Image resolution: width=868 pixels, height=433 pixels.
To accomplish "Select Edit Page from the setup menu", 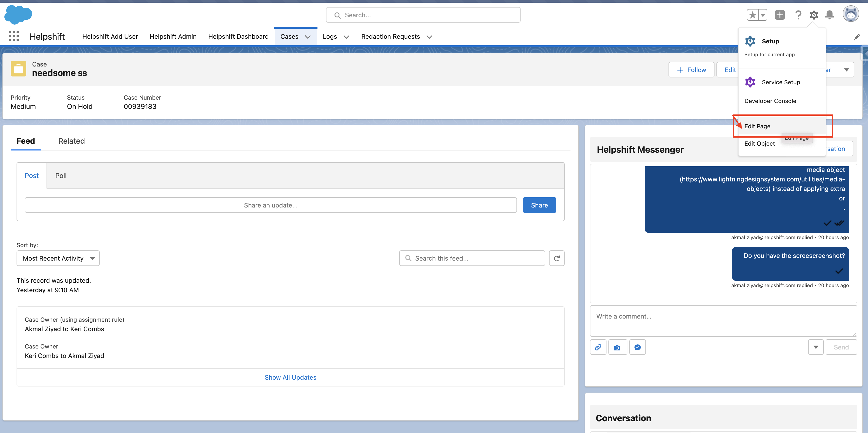I will (757, 126).
